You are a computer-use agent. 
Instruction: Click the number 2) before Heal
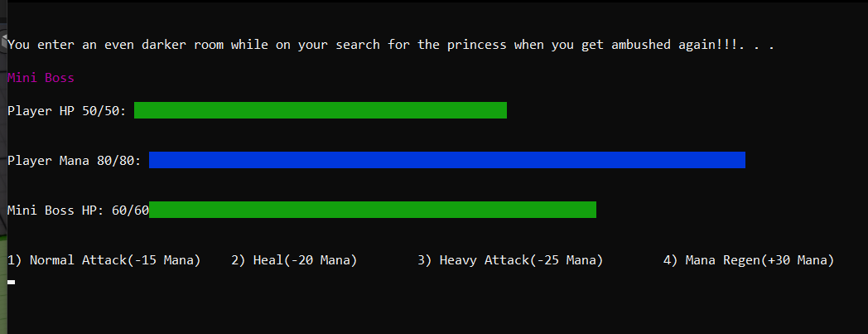click(x=239, y=260)
